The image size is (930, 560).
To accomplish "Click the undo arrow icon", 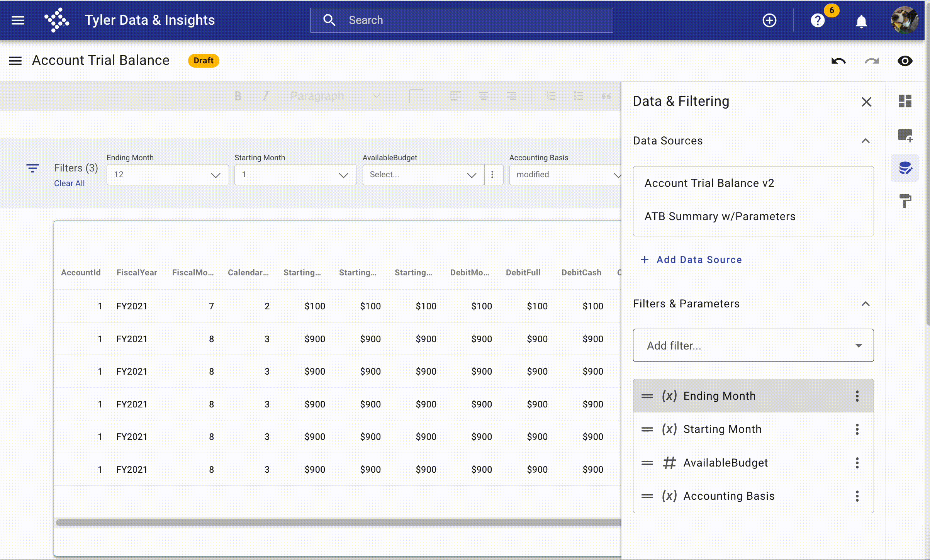I will (838, 61).
